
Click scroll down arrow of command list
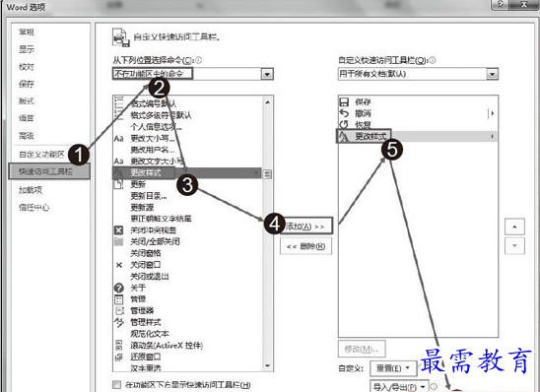267,365
